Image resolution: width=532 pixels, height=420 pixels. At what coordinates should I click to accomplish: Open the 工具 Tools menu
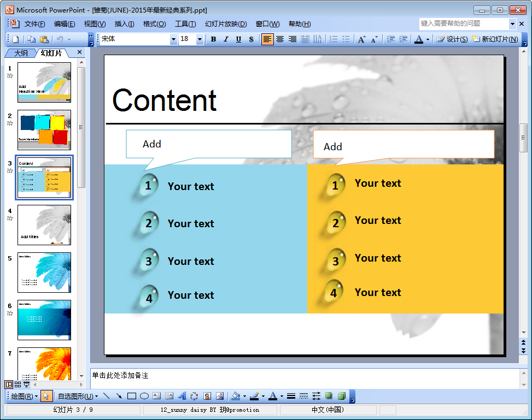coord(185,24)
